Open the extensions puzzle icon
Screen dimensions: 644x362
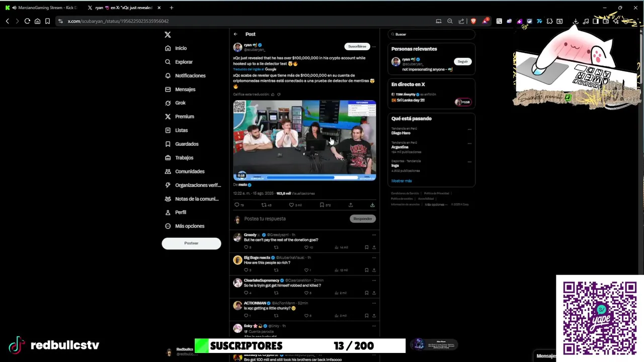click(549, 21)
